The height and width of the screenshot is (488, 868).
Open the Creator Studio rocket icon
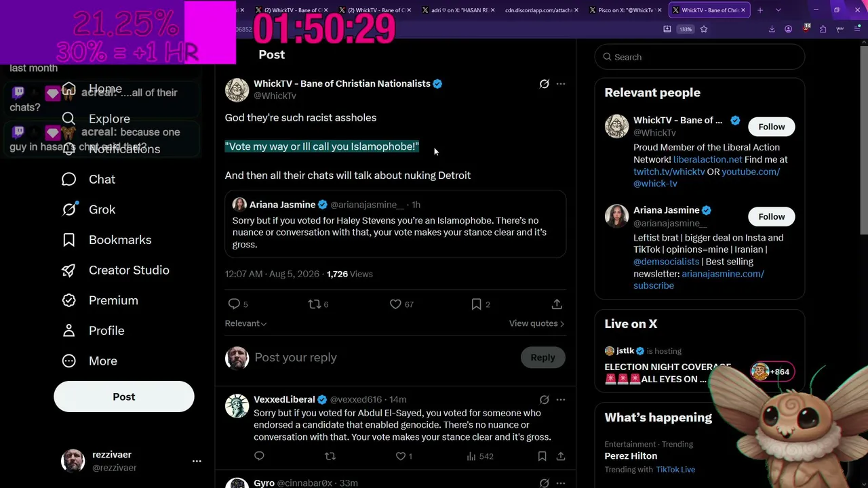(x=68, y=270)
